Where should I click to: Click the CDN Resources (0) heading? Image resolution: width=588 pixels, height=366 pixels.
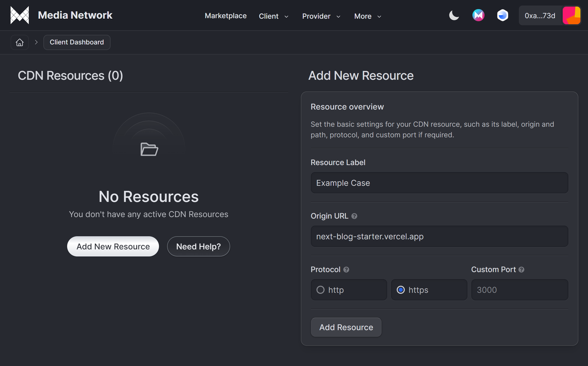[x=70, y=75]
